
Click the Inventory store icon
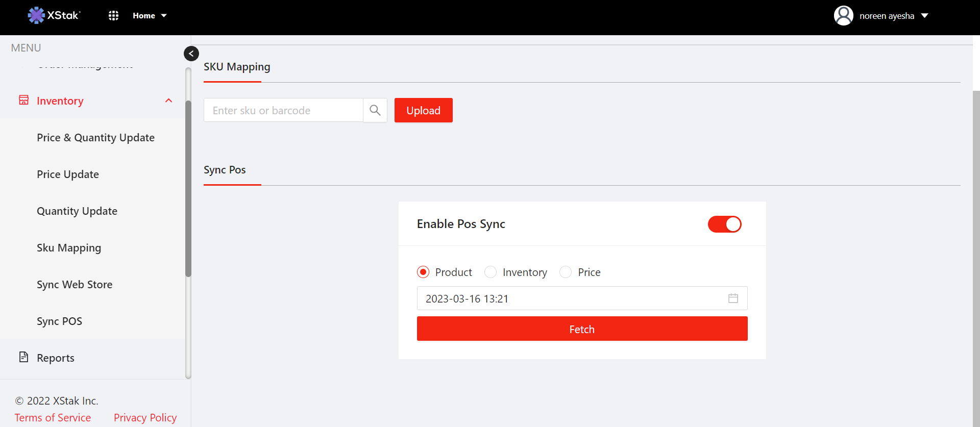24,101
